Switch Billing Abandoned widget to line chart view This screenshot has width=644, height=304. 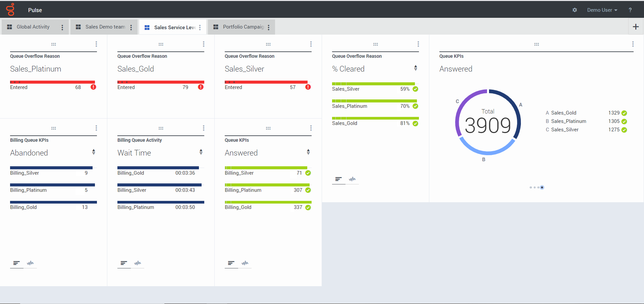click(x=31, y=263)
